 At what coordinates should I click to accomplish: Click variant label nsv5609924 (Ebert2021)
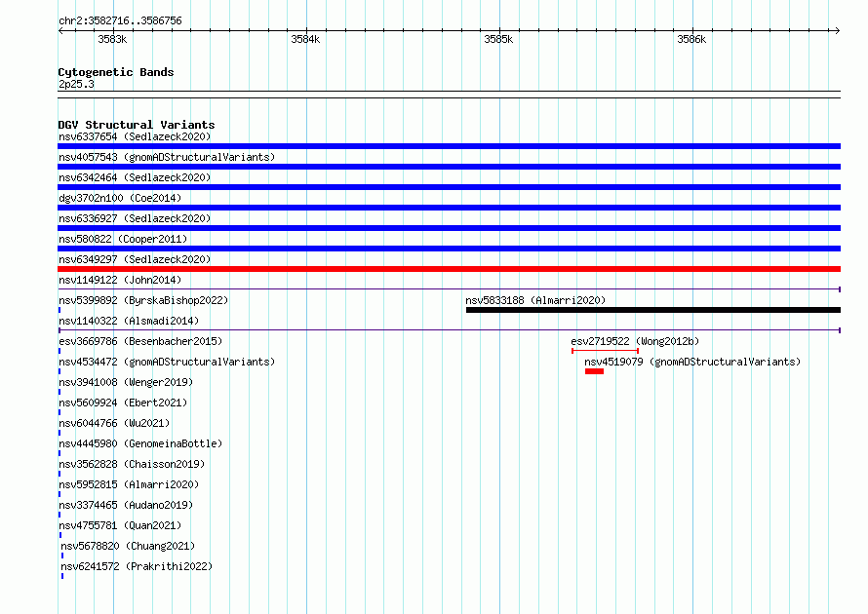point(123,403)
